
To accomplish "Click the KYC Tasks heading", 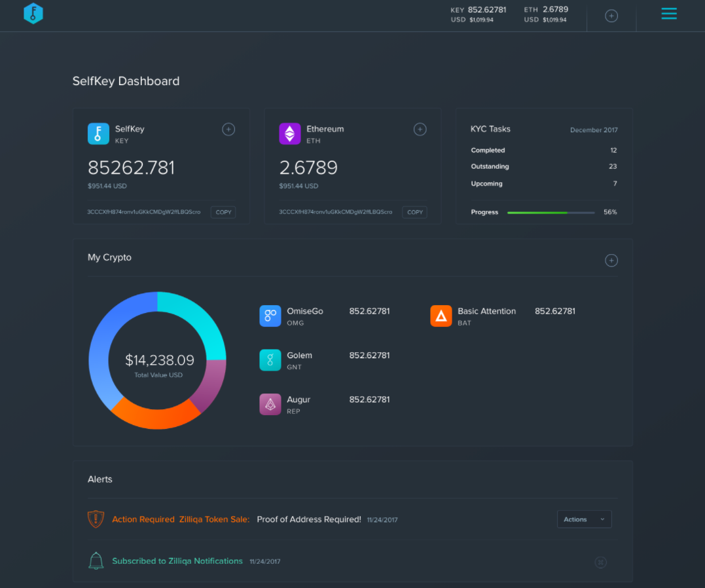I will point(490,129).
